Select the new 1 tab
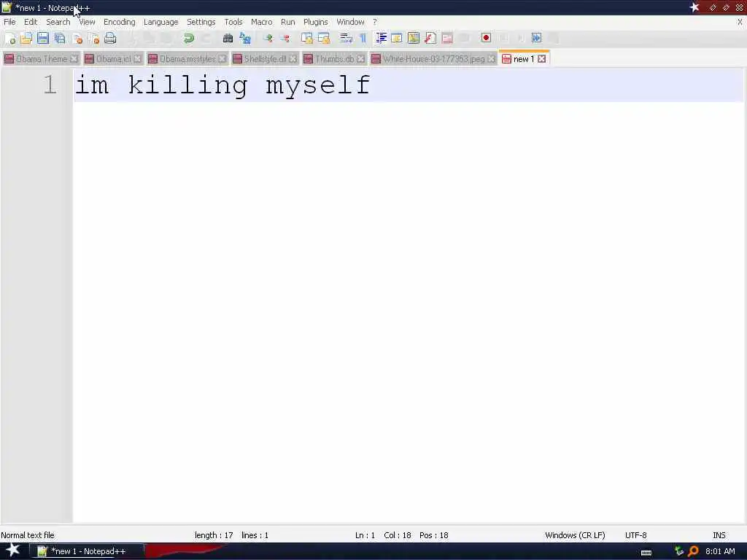747x560 pixels. (524, 59)
